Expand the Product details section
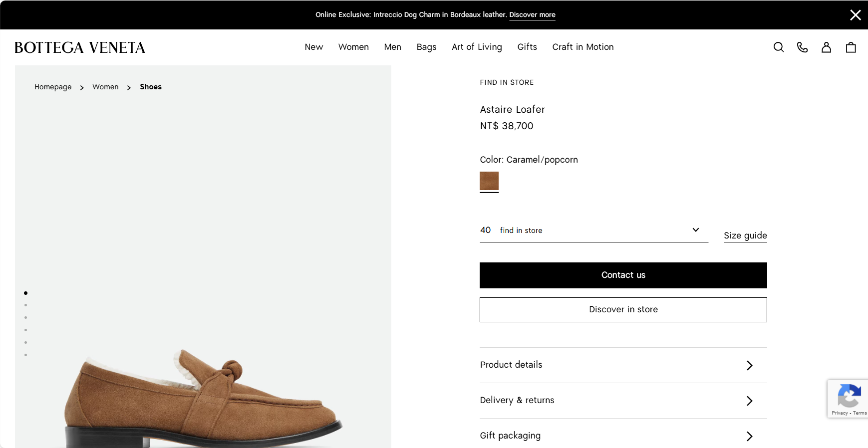The image size is (868, 448). 623,365
